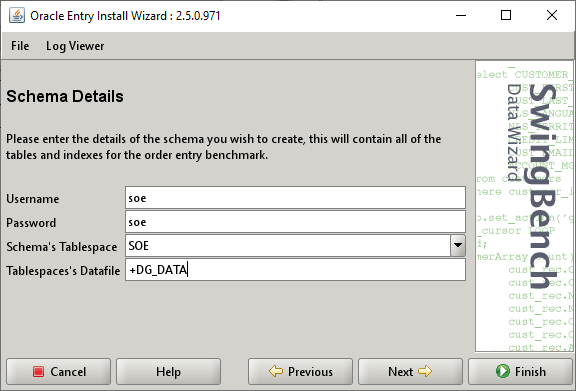
Task: Open the File menu
Action: pyautogui.click(x=20, y=46)
